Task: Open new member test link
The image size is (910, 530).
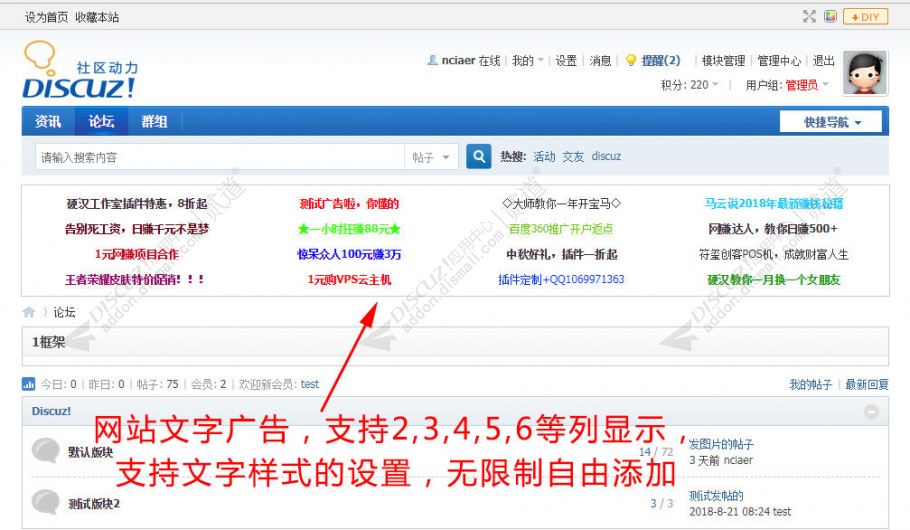Action: [310, 384]
